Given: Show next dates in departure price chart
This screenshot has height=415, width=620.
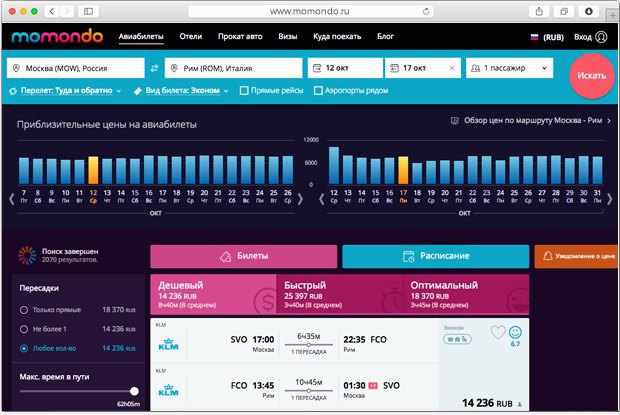Looking at the screenshot, I should pyautogui.click(x=301, y=198).
